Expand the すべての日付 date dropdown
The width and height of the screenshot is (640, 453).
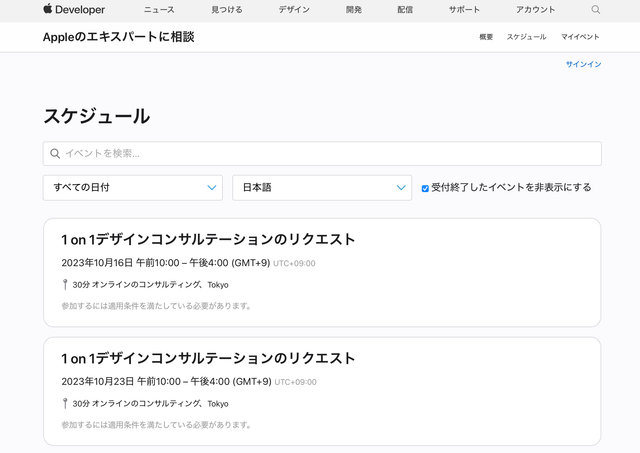click(x=133, y=188)
